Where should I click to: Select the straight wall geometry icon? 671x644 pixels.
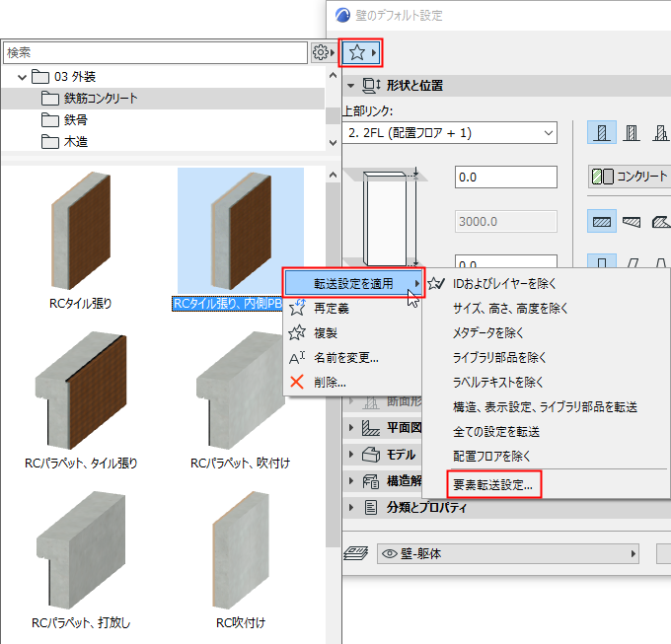pyautogui.click(x=602, y=221)
